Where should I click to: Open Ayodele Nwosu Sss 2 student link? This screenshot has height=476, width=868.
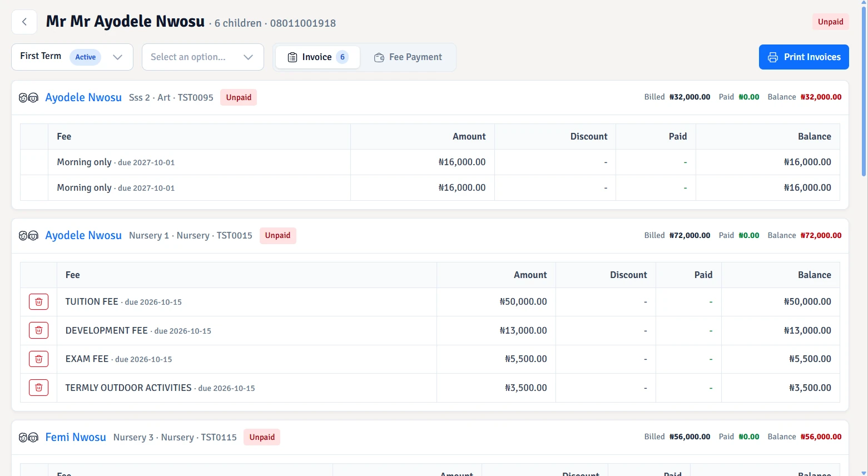tap(83, 97)
